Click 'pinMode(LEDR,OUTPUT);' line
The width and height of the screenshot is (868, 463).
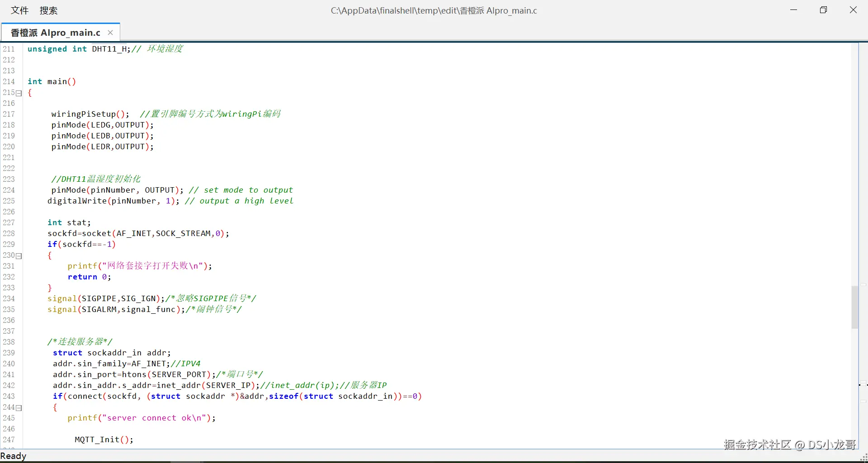[103, 146]
